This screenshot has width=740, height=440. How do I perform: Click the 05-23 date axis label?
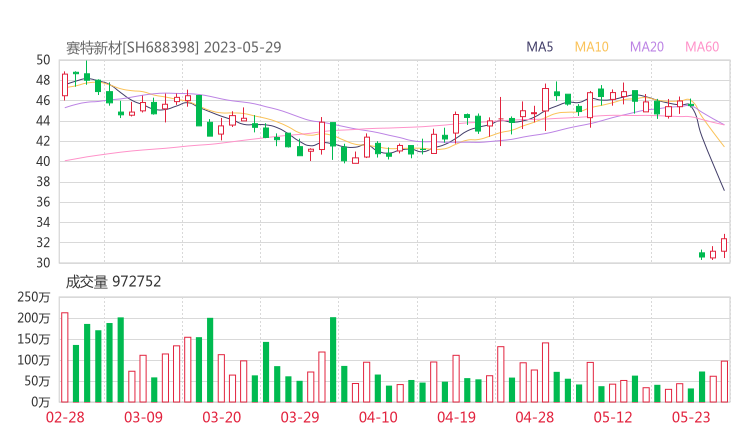(691, 417)
